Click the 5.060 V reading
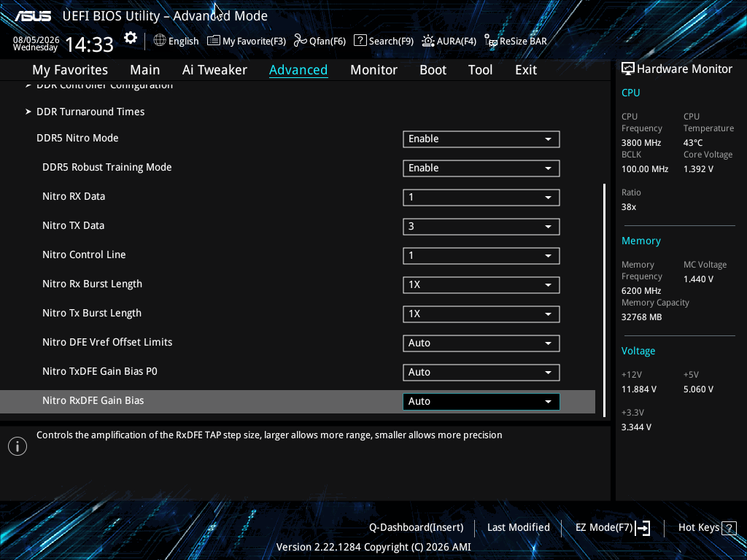 [x=698, y=389]
